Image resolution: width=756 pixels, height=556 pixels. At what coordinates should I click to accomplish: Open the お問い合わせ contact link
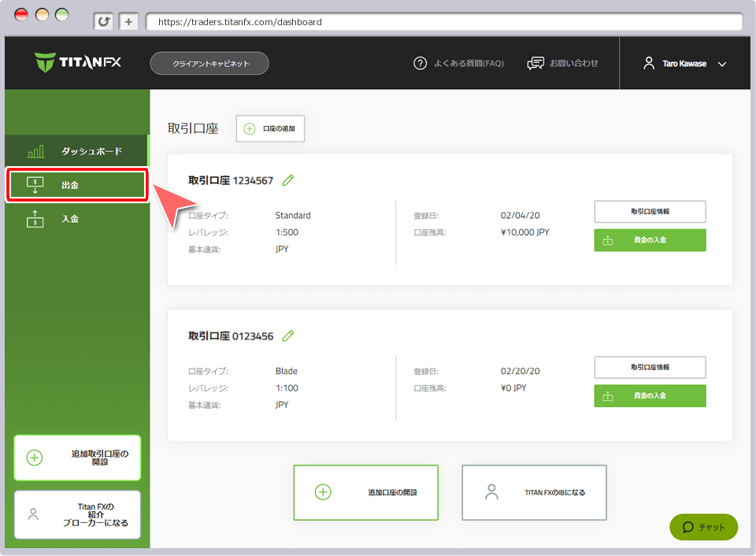[562, 63]
